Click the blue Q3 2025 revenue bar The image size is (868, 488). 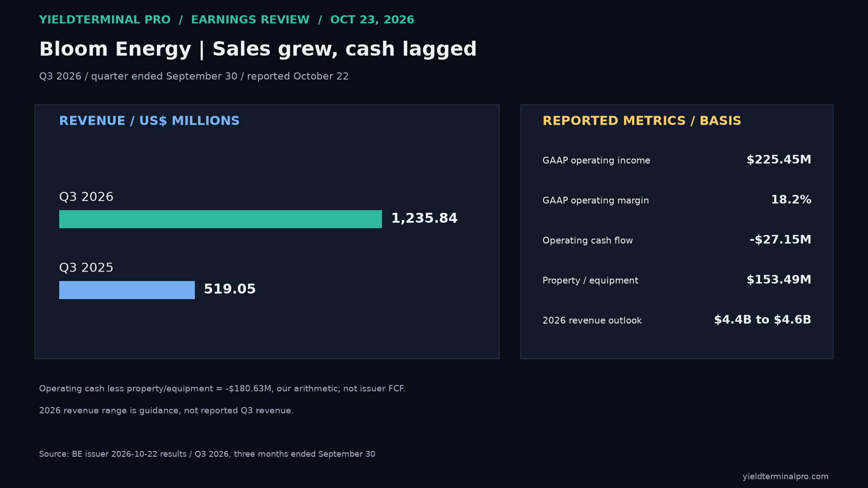[x=127, y=290]
